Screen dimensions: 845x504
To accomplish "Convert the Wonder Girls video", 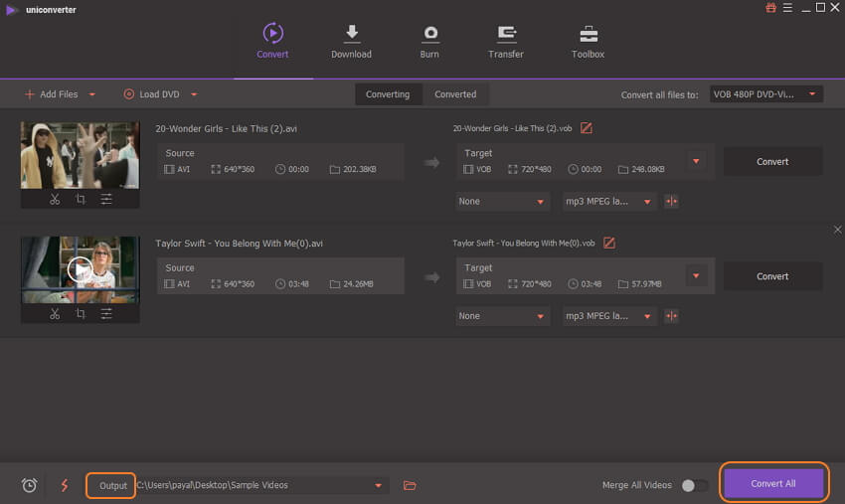I will (772, 162).
